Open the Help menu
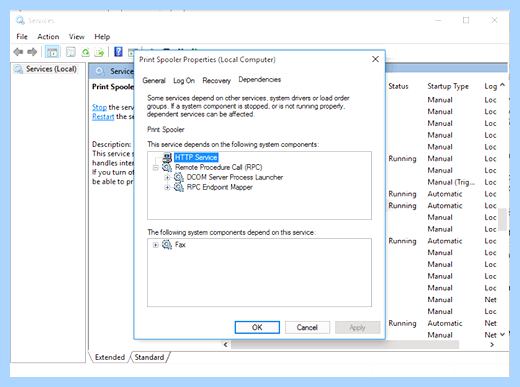 pyautogui.click(x=102, y=37)
